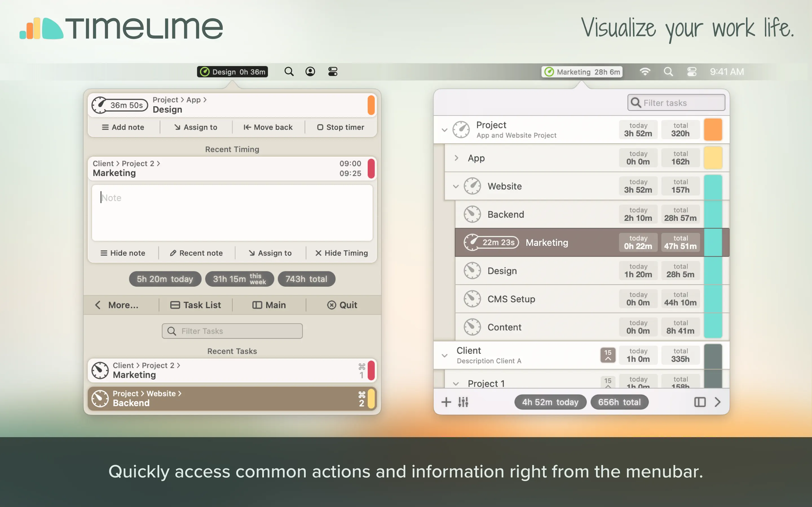
Task: Start the timer icon for the Backend task
Action: point(472,214)
